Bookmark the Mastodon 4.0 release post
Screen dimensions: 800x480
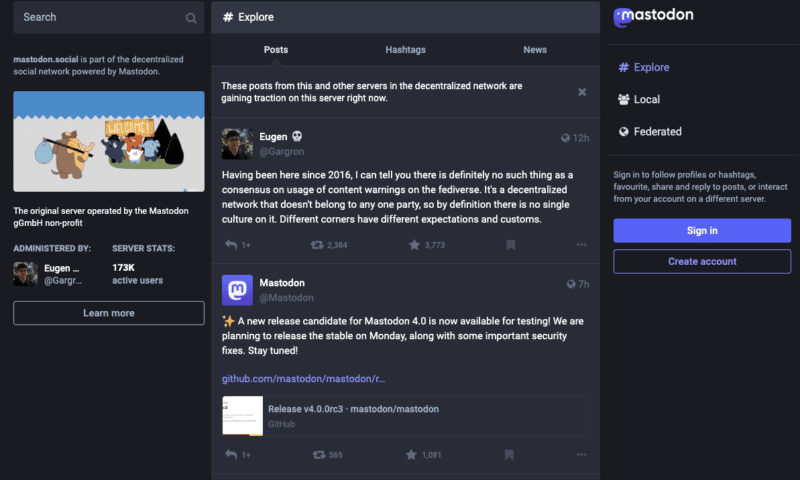(x=509, y=454)
